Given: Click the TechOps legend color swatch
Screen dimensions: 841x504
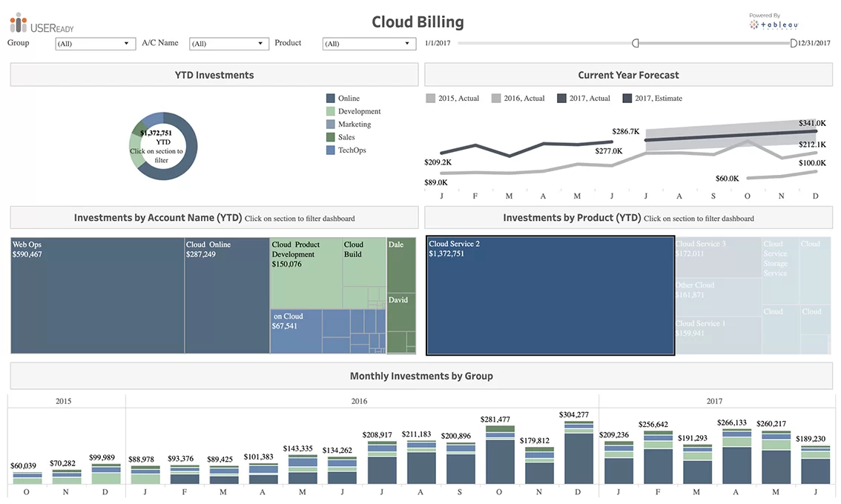Looking at the screenshot, I should 331,150.
